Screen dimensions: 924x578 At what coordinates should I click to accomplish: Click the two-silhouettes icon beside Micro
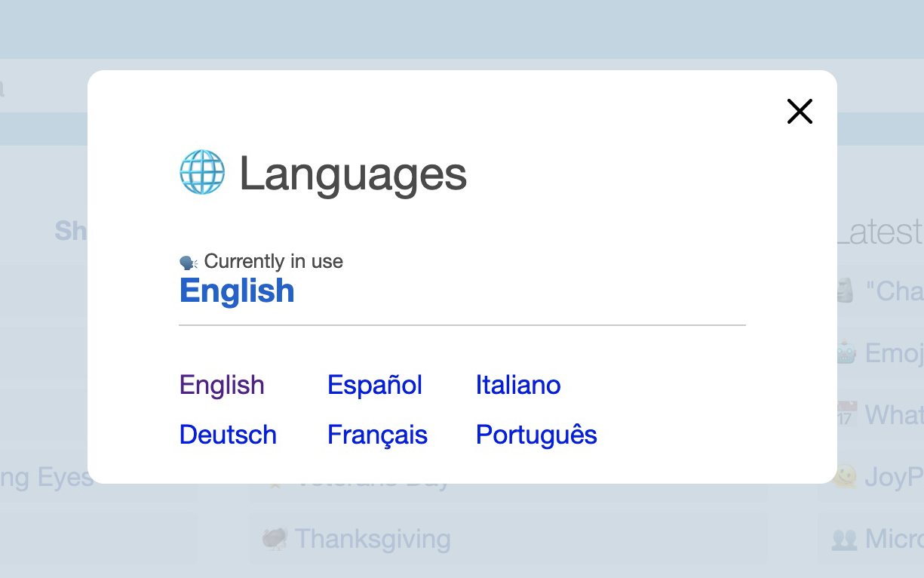pos(843,539)
